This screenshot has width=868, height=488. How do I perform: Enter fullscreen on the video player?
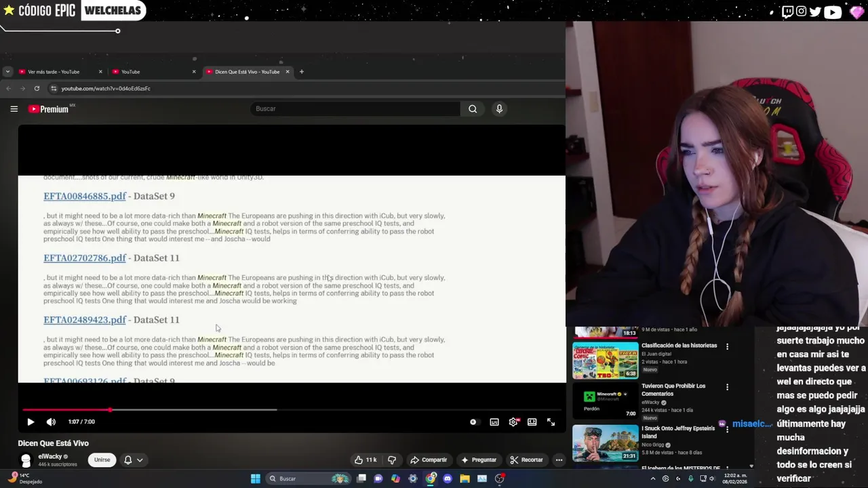(x=551, y=422)
